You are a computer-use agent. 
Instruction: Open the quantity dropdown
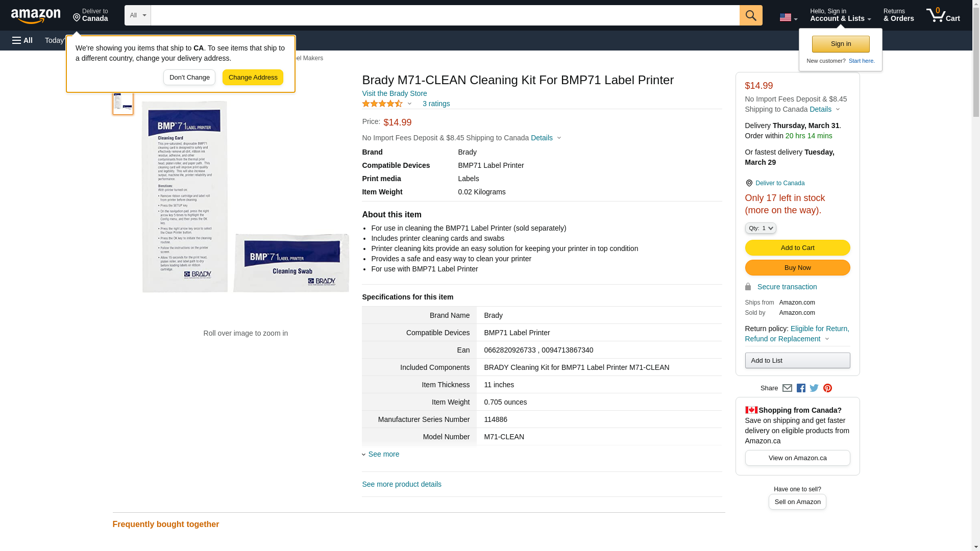pos(761,228)
